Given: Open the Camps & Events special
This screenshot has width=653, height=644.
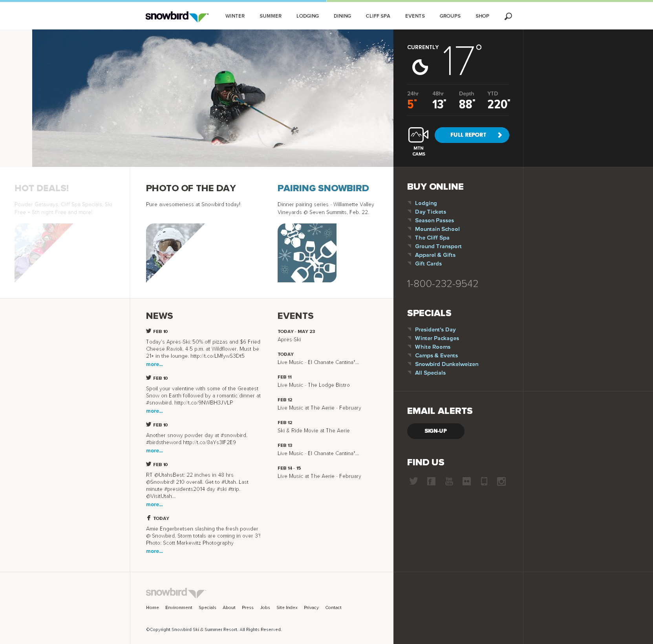Looking at the screenshot, I should [436, 355].
